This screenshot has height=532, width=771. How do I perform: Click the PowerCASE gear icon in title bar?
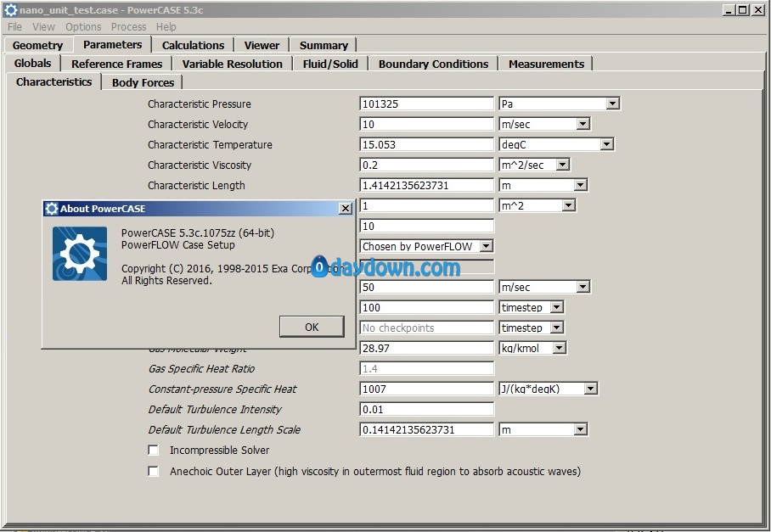point(10,10)
